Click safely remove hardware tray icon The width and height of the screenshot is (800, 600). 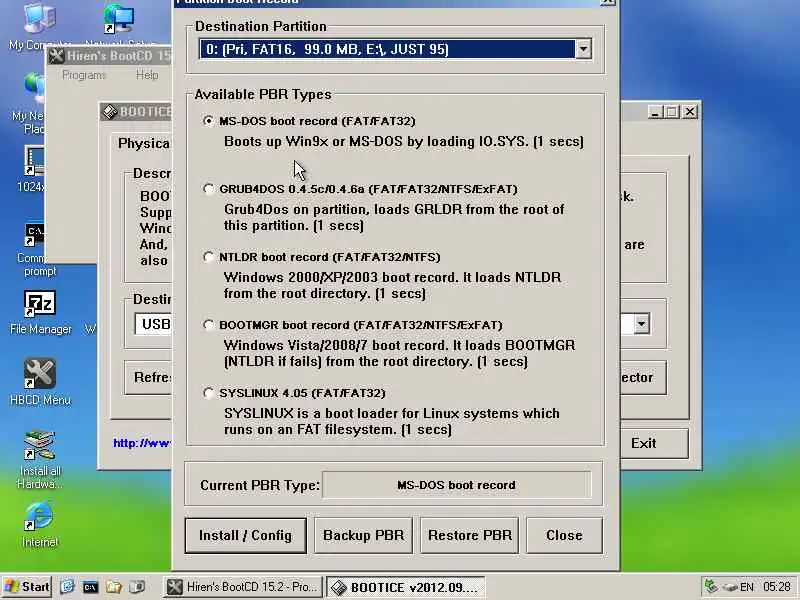730,587
